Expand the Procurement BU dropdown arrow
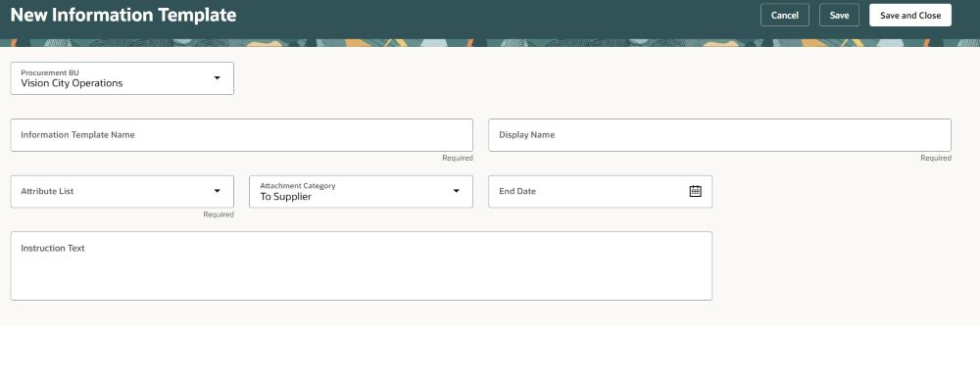 coord(217,78)
